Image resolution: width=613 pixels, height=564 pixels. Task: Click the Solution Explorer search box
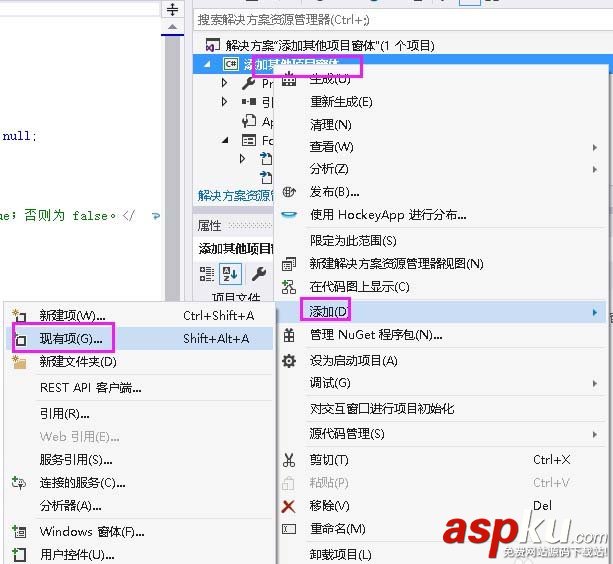click(x=403, y=20)
